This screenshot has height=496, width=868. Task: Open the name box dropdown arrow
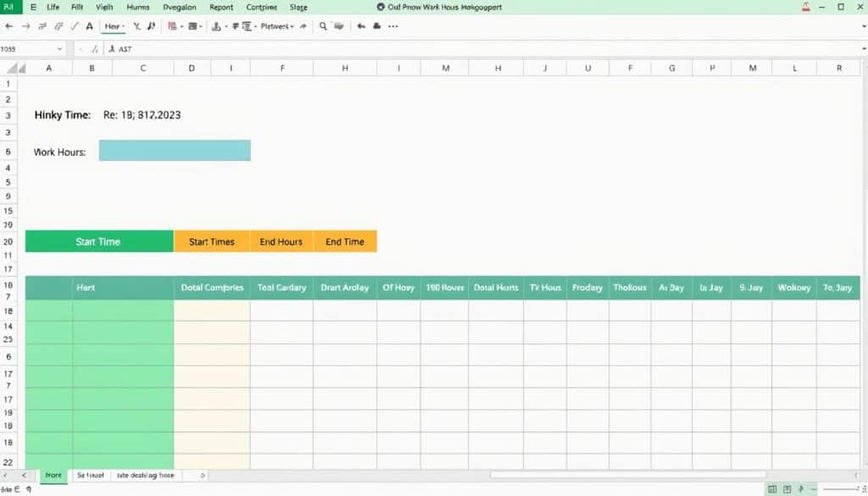[58, 49]
